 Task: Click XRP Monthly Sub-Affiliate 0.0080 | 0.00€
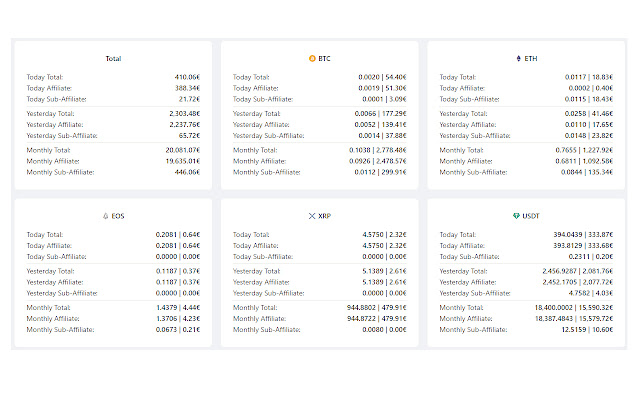pyautogui.click(x=384, y=330)
